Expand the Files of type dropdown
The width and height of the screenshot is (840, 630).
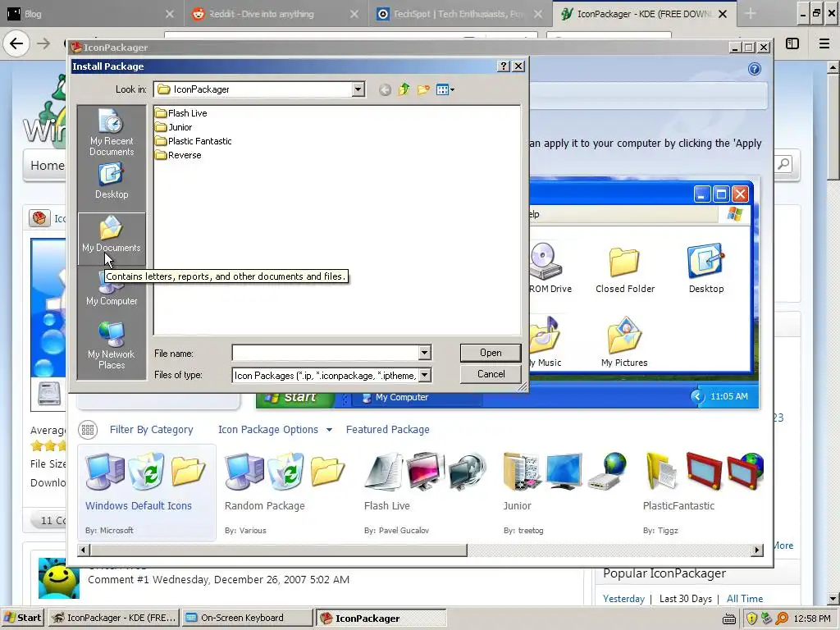(424, 375)
